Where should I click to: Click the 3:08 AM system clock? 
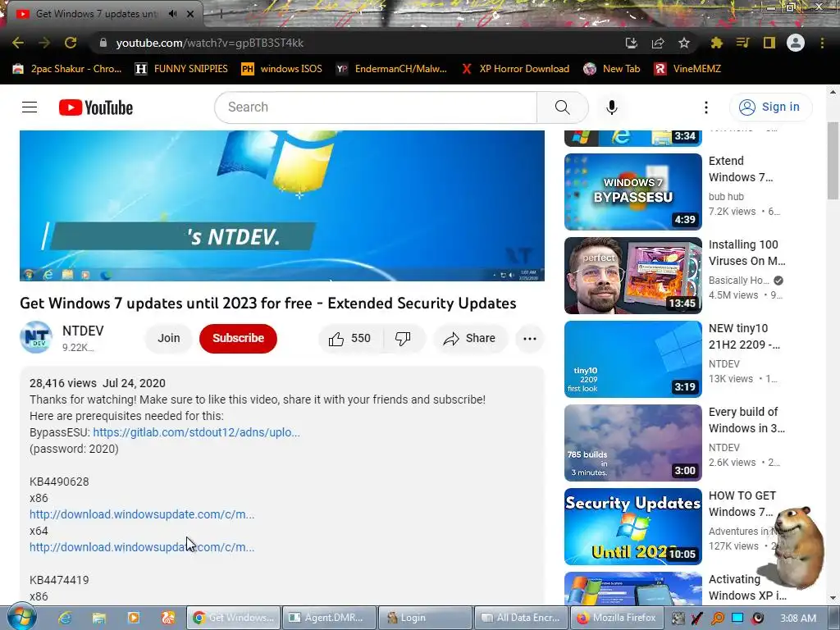click(x=798, y=619)
